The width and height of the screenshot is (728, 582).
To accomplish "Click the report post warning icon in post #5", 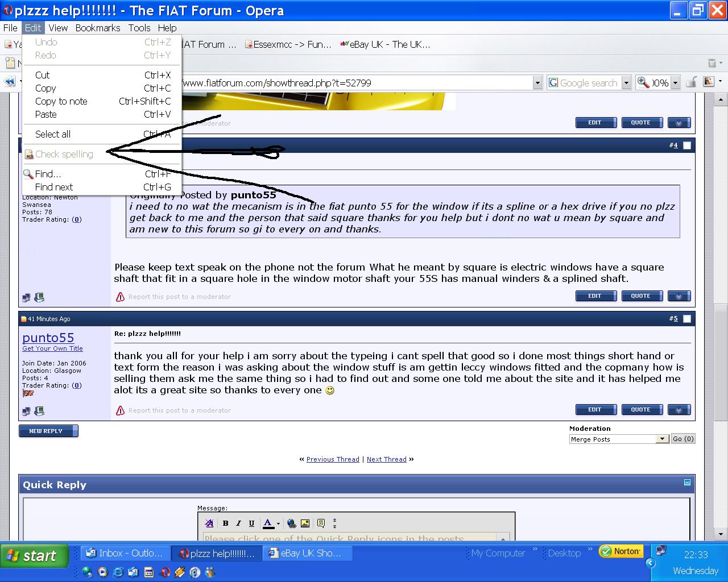I will 120,410.
